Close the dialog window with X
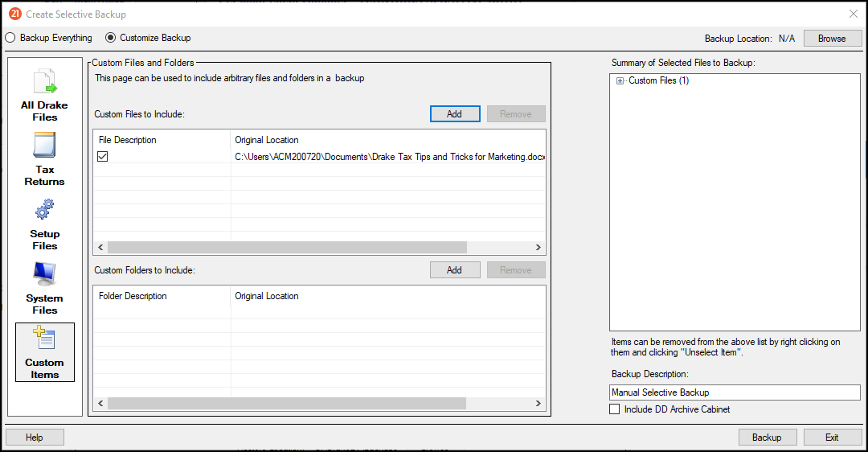The height and width of the screenshot is (452, 868). pos(853,14)
